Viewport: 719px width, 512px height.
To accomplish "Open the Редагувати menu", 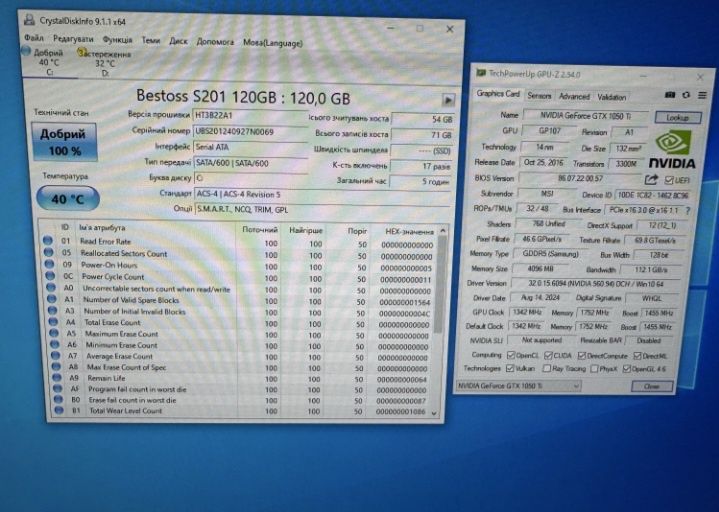I will coord(73,39).
